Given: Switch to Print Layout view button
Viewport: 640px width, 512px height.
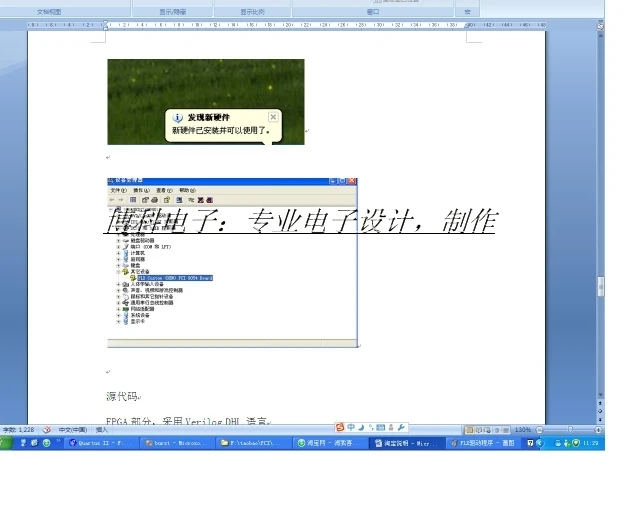Looking at the screenshot, I should pos(469,430).
